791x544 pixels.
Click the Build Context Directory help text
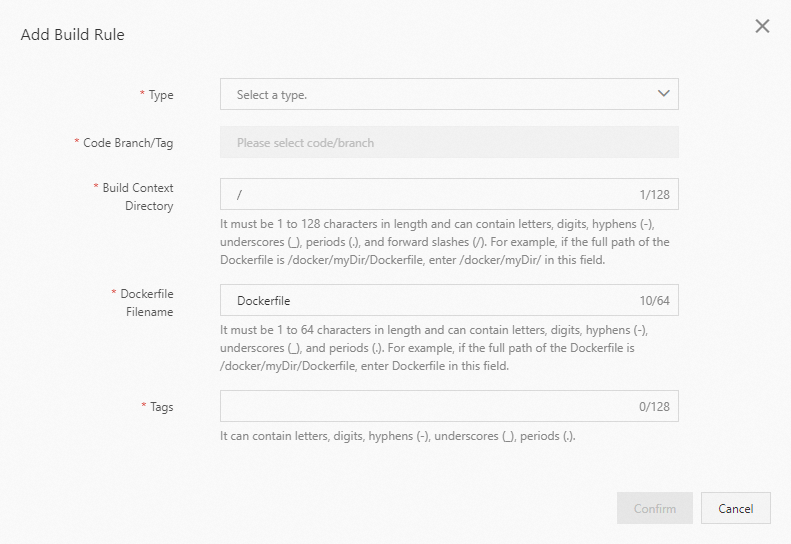445,242
